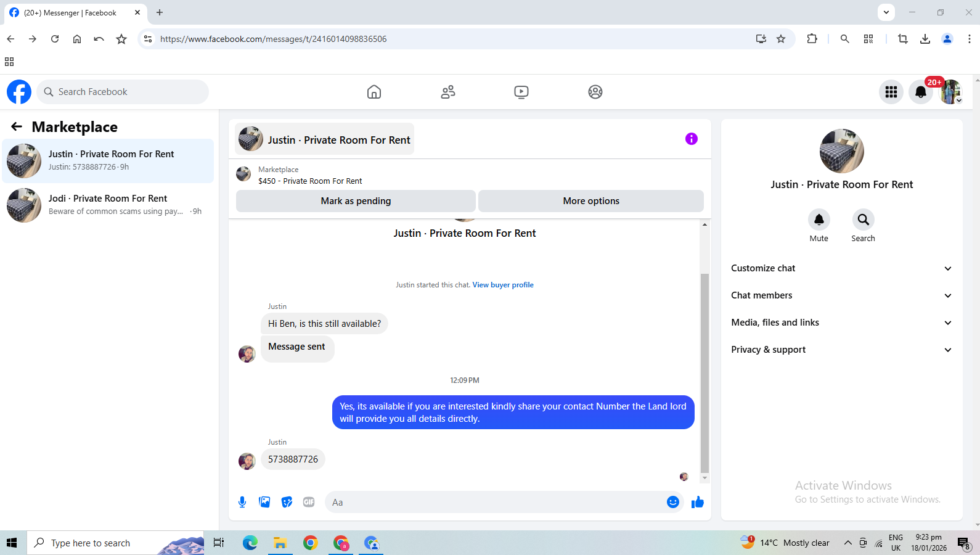Open the emoji picker in message box
980x555 pixels.
[673, 502]
